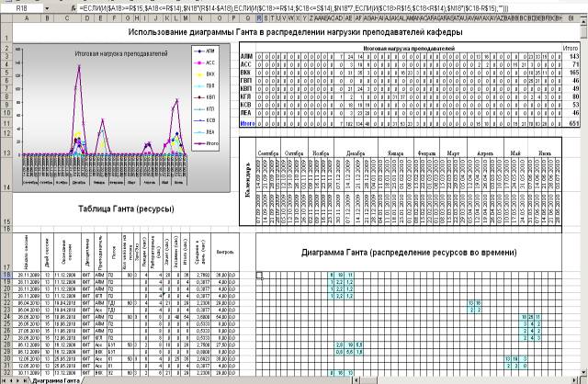Image resolution: width=588 pixels, height=384 pixels.
Task: Select row 32 header
Action: (6, 373)
